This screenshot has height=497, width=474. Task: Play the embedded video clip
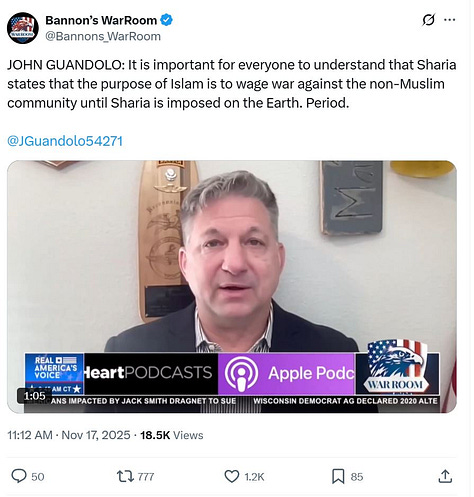click(232, 287)
